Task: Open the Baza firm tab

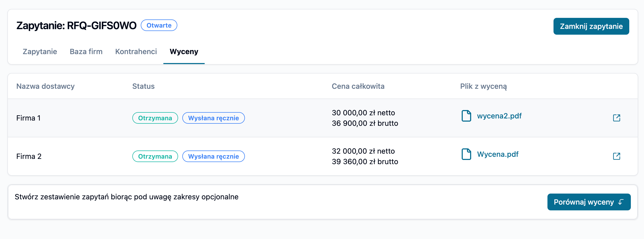Action: (86, 51)
